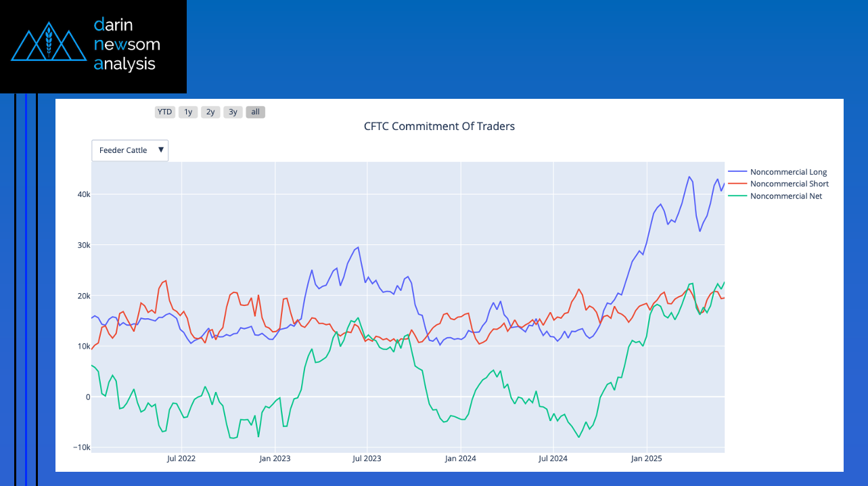The image size is (868, 486).
Task: Click the dropdown triangle arrow beside Feeder Cattle
Action: point(161,150)
